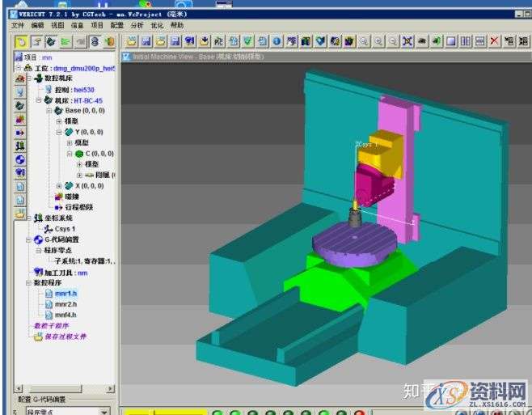
Task: Click the first yellow folder icon in main toolbar
Action: [130, 40]
